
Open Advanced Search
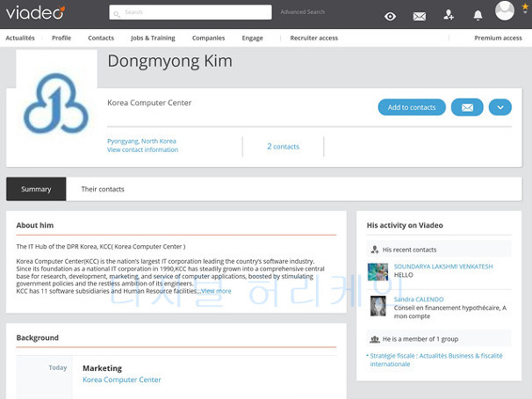pos(302,12)
